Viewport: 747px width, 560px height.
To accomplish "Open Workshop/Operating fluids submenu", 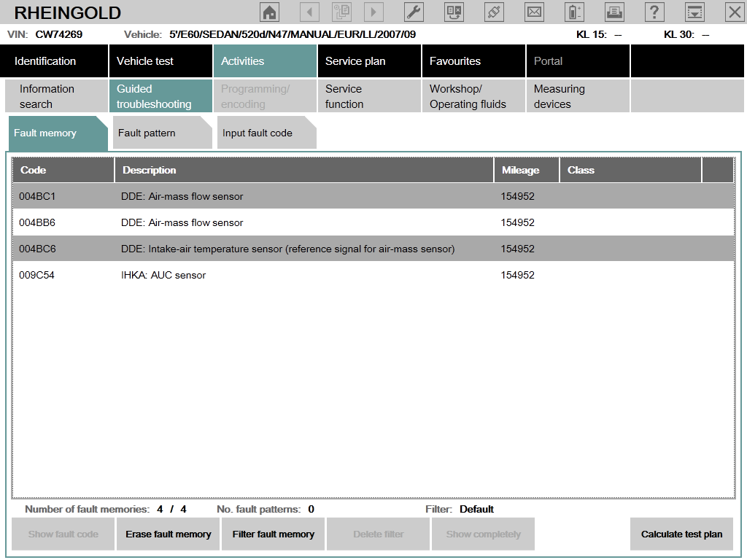I will pos(473,96).
